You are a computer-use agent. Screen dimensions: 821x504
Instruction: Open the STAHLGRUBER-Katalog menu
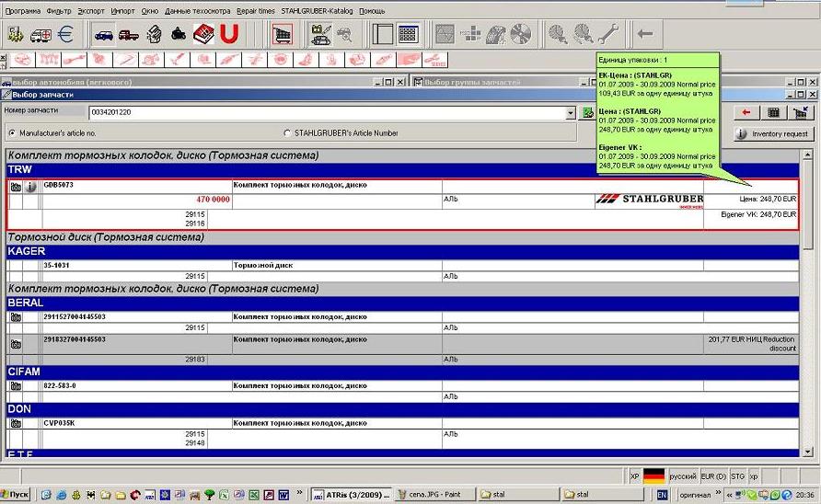[317, 10]
